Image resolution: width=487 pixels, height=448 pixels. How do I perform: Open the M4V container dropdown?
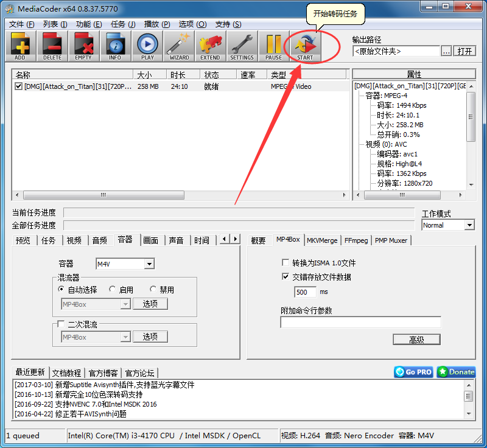pos(150,264)
